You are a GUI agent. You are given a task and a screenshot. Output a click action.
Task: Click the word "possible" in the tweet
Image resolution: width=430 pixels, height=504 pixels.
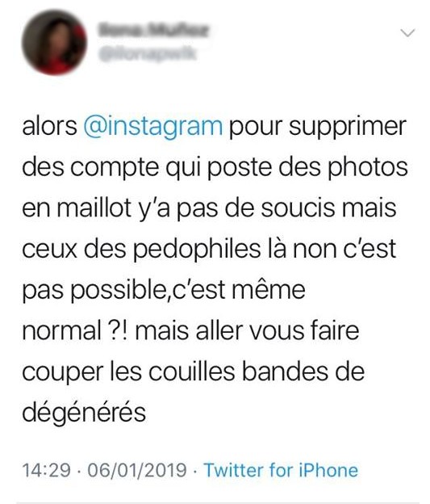[119, 291]
